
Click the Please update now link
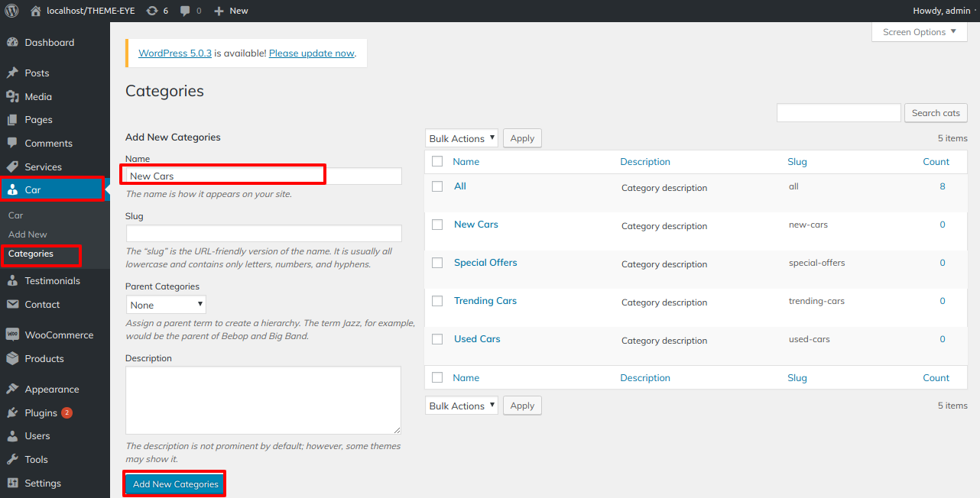tap(311, 53)
